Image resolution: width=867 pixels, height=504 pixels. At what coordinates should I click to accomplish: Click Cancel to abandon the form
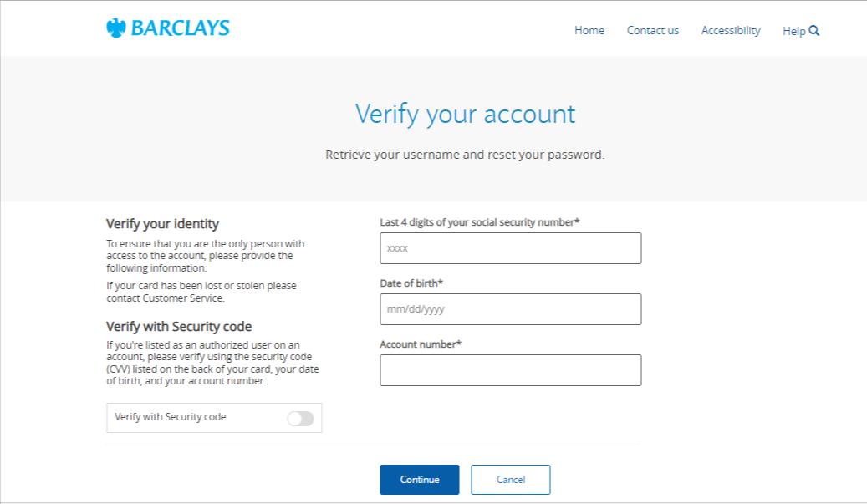coord(510,479)
